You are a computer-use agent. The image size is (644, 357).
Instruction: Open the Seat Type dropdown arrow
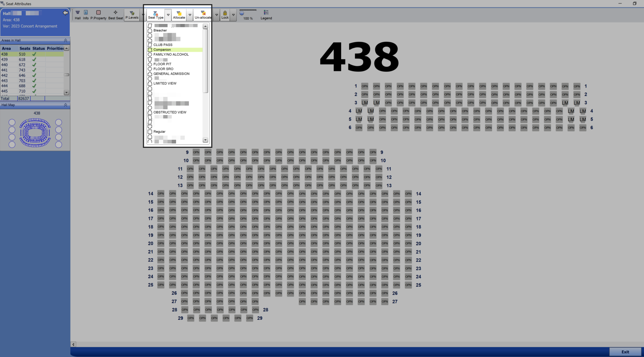tap(168, 15)
